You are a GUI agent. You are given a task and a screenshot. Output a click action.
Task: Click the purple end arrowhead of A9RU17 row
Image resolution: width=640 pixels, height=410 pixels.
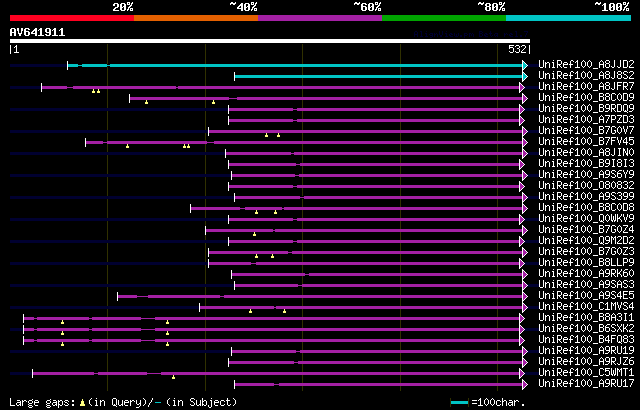pyautogui.click(x=525, y=385)
